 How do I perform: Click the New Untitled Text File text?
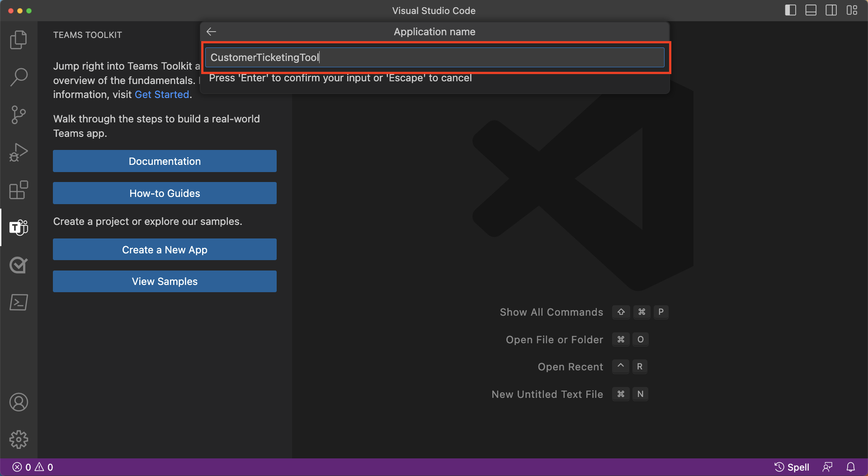click(x=547, y=394)
